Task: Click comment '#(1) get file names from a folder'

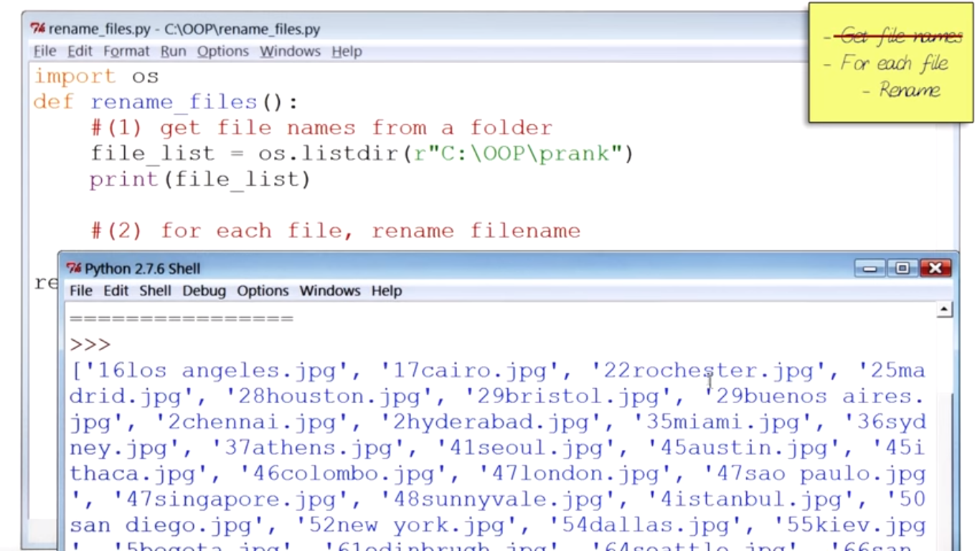Action: pos(321,128)
